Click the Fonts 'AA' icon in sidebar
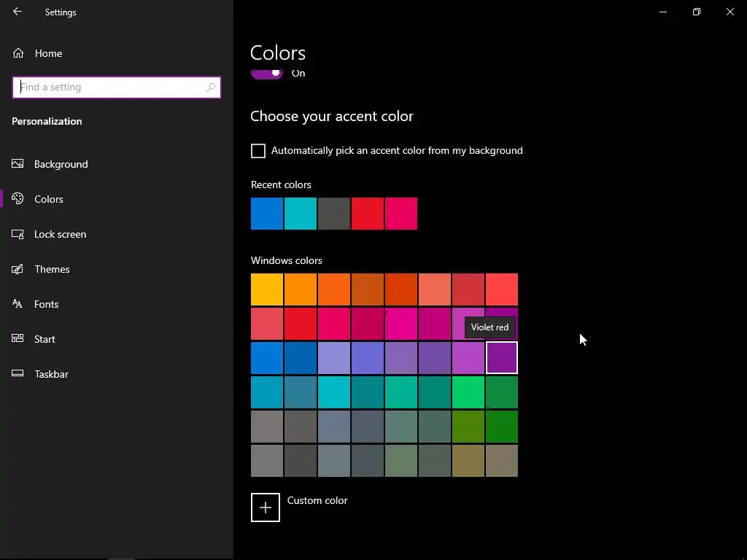 point(18,304)
